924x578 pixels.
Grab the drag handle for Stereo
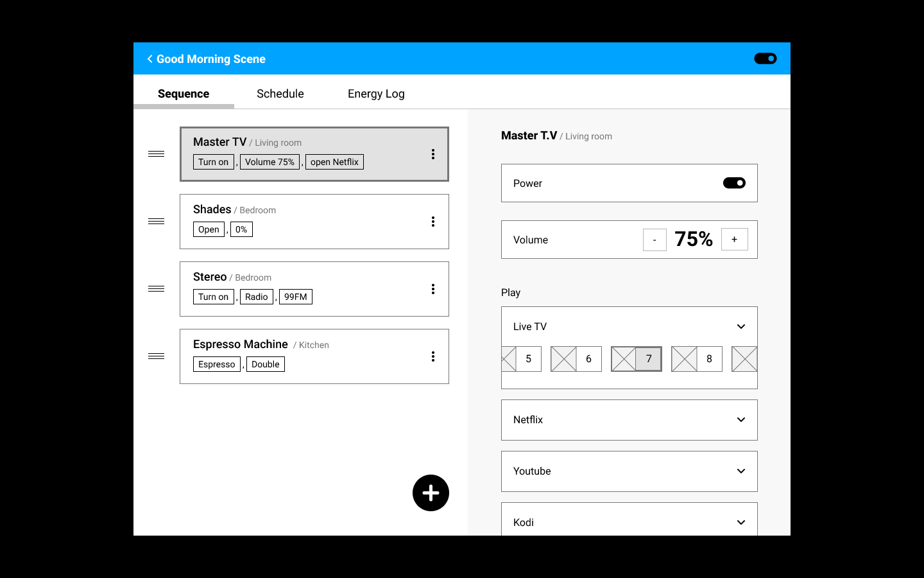coord(156,289)
